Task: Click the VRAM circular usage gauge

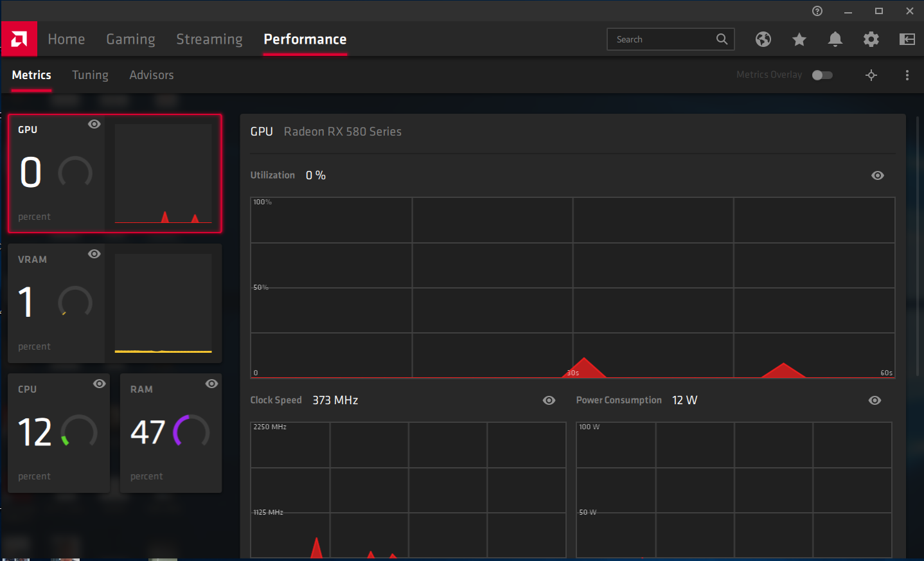Action: click(75, 302)
